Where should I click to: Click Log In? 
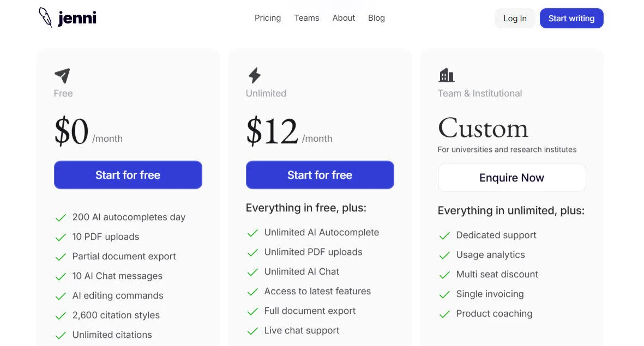point(514,18)
